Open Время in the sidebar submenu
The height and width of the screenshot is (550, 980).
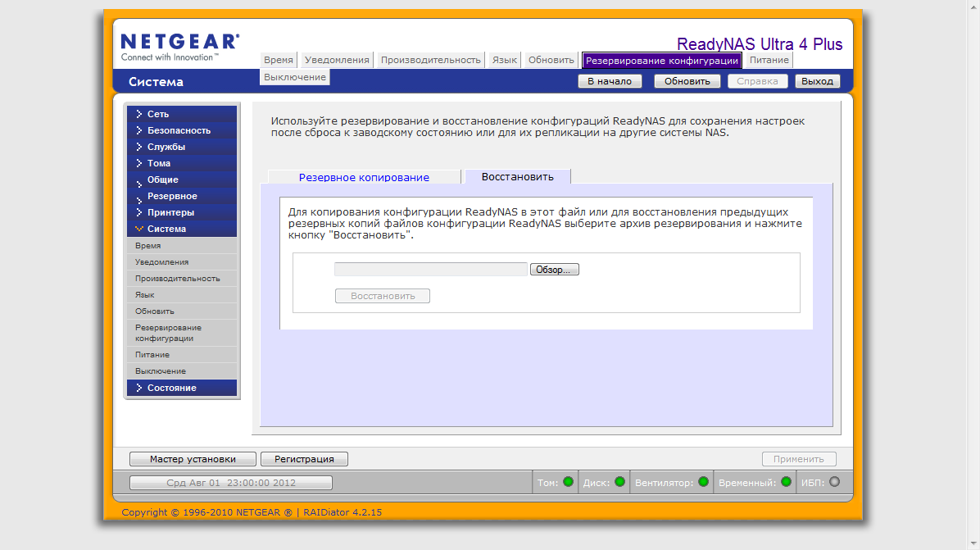pos(182,246)
